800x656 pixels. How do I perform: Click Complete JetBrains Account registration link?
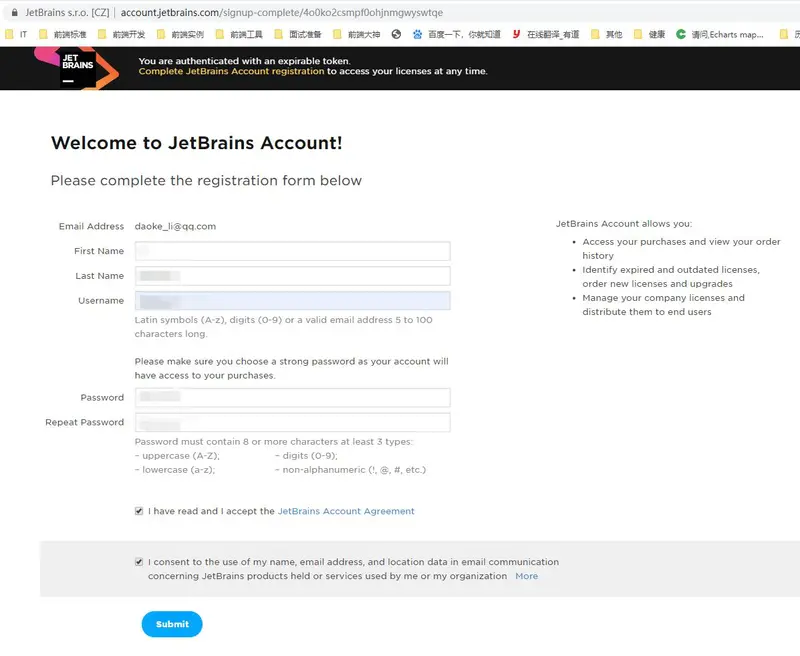231,71
